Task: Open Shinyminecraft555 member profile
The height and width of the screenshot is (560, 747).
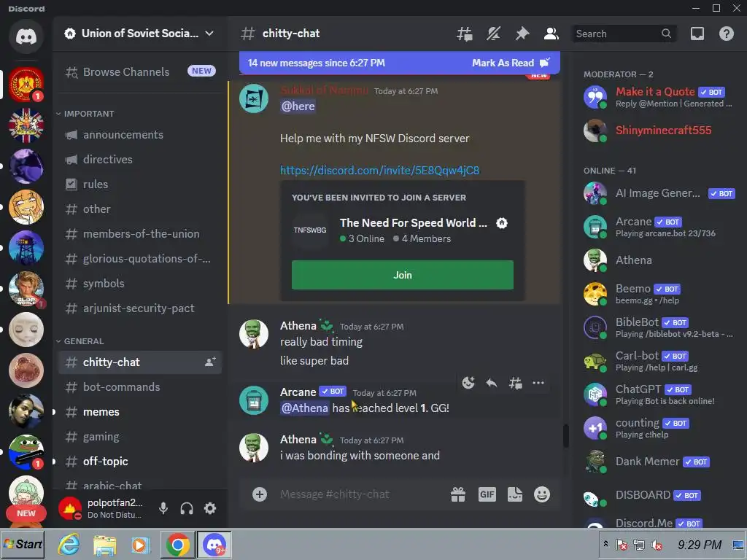Action: tap(659, 131)
